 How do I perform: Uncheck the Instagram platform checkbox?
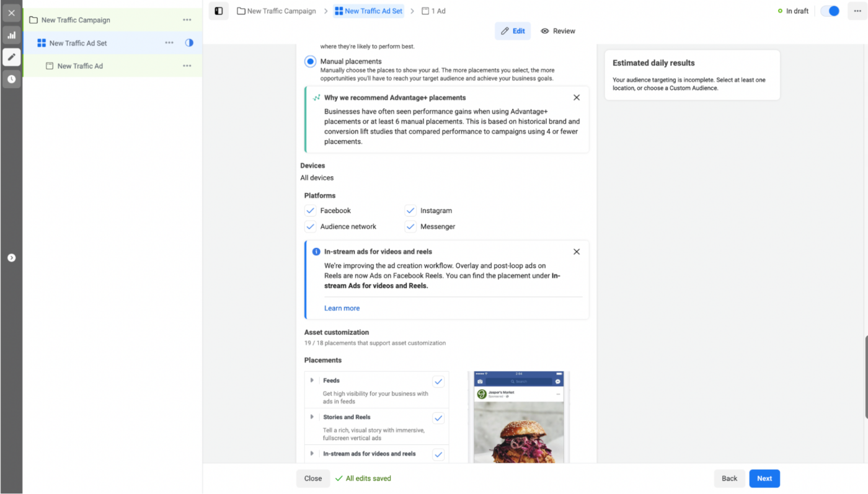tap(410, 210)
